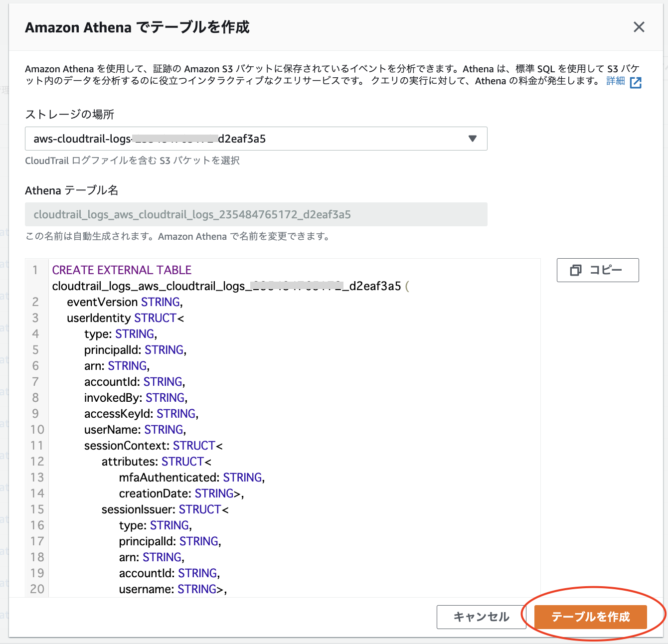
Task: Select the Athena テーブル名 field
Action: [x=256, y=214]
